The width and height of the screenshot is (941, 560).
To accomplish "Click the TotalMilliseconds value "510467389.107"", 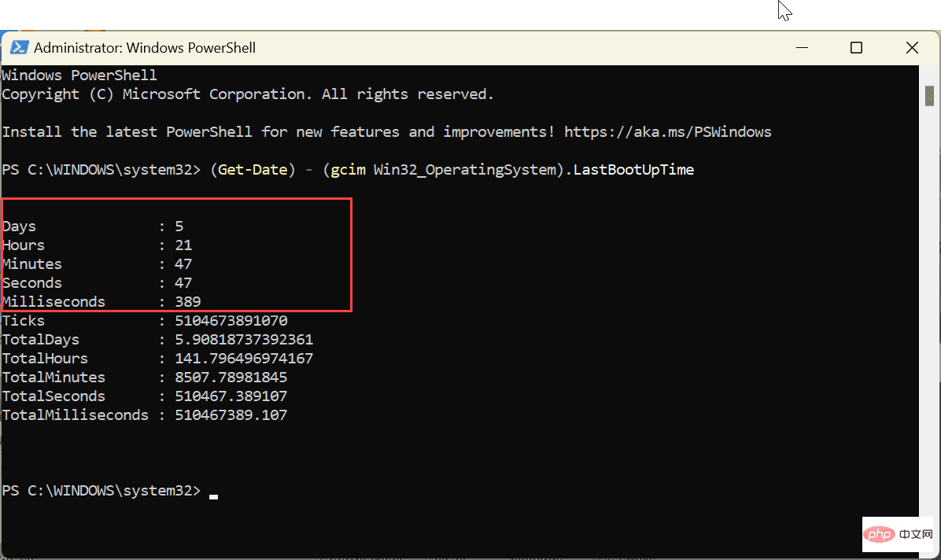I will tap(231, 415).
